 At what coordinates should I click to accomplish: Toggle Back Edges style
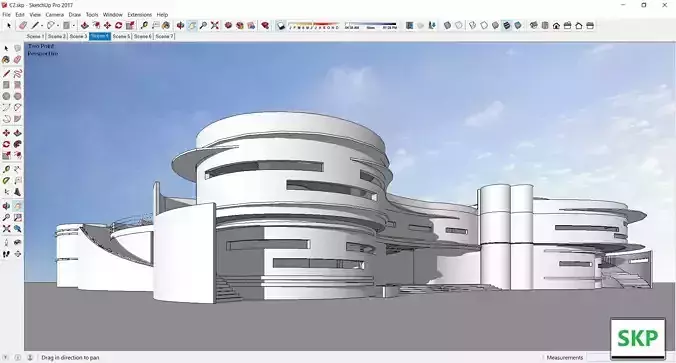[459, 26]
